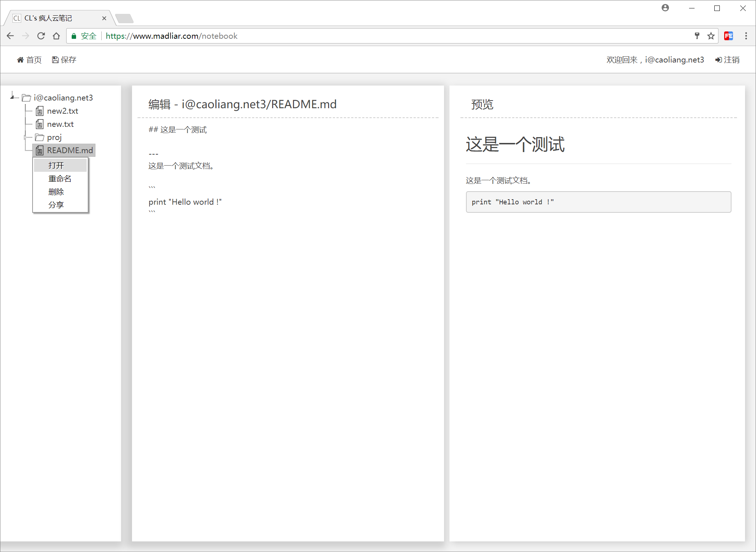Screen dimensions: 756x552
Task: Select new.txt in the file tree
Action: tap(60, 124)
